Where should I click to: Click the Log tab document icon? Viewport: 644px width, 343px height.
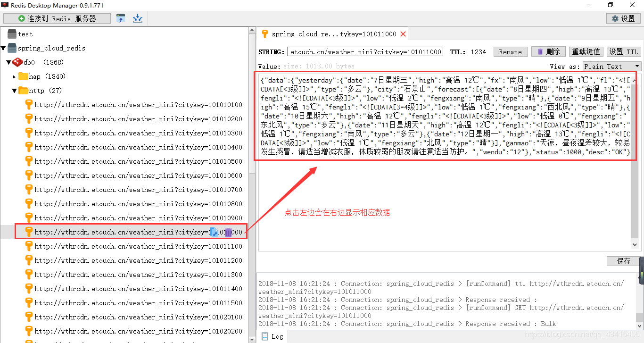pyautogui.click(x=264, y=336)
